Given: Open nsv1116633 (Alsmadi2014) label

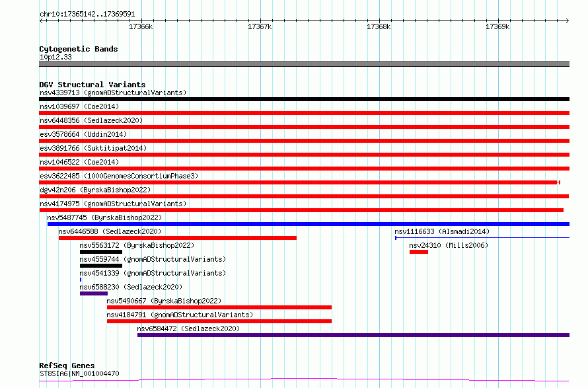Looking at the screenshot, I should click(x=442, y=231).
